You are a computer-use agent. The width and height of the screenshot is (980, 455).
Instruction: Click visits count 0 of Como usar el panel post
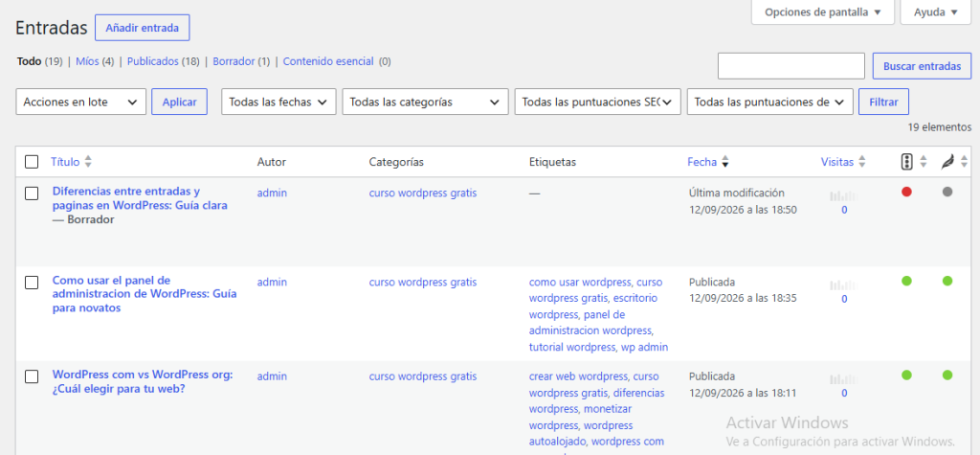pyautogui.click(x=844, y=299)
